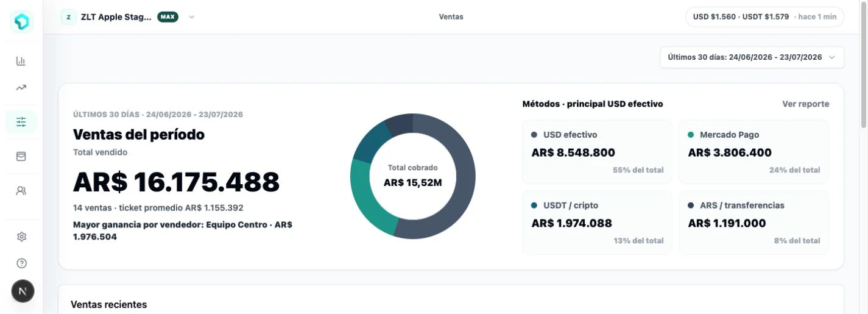868x314 pixels.
Task: Click the 55% del total label
Action: (x=638, y=170)
